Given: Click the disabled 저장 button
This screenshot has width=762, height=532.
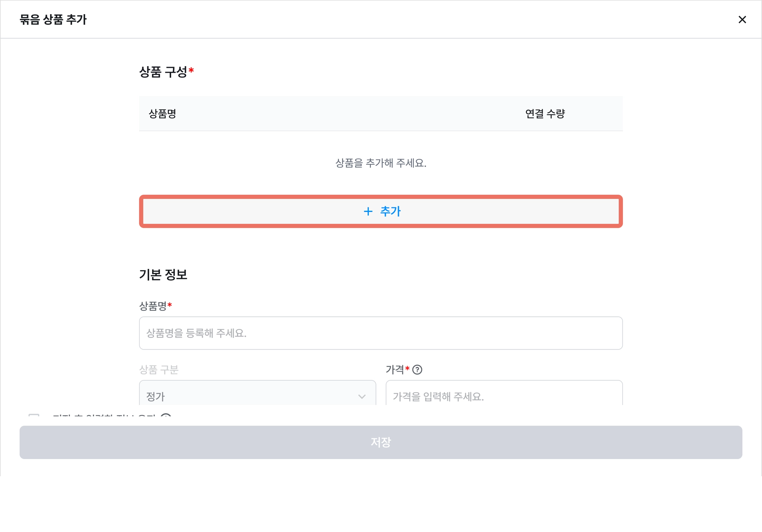Looking at the screenshot, I should tap(381, 442).
